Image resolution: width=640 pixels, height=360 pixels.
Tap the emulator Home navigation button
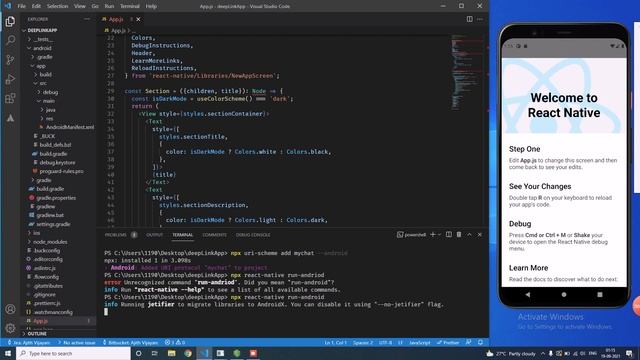pyautogui.click(x=564, y=294)
